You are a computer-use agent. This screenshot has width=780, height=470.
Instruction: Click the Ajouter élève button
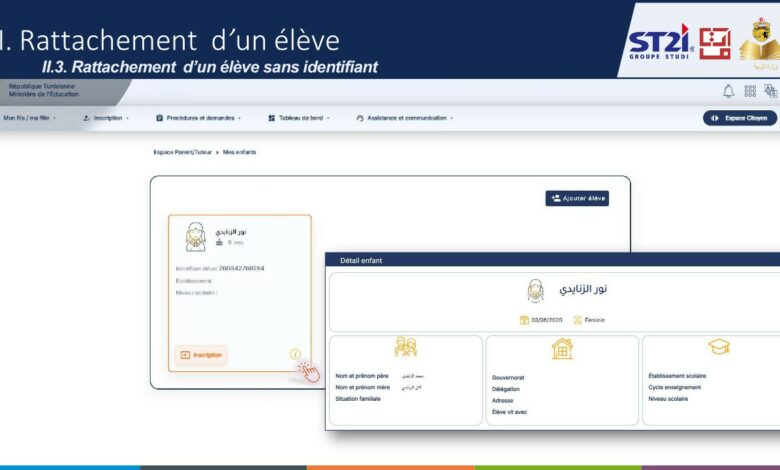tap(577, 198)
